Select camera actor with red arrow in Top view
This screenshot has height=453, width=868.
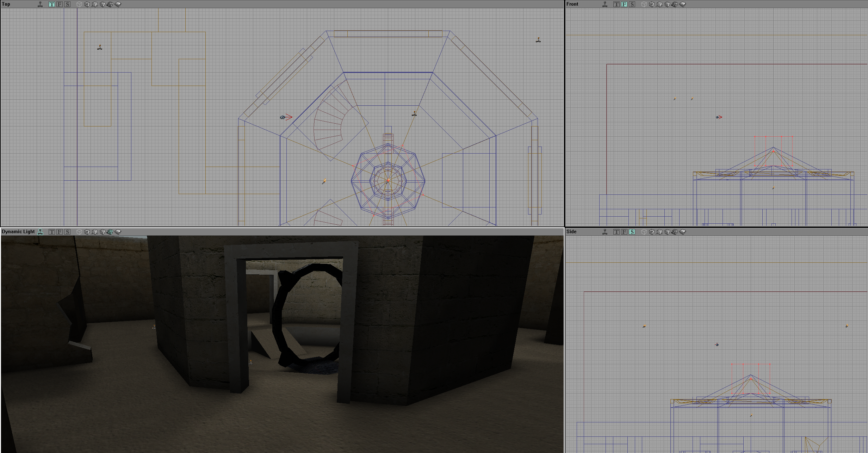pos(283,117)
